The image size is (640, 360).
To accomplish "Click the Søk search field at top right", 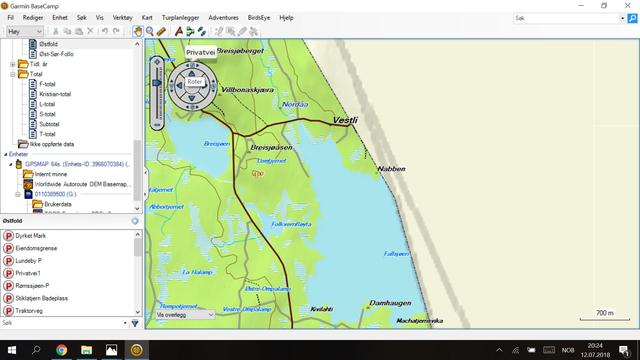I will 567,18.
